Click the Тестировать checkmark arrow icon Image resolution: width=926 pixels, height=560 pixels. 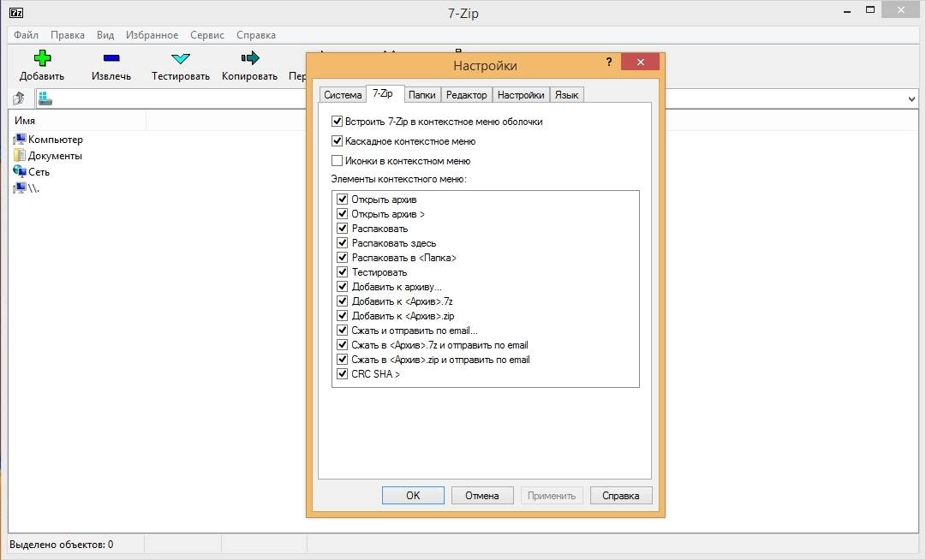180,58
